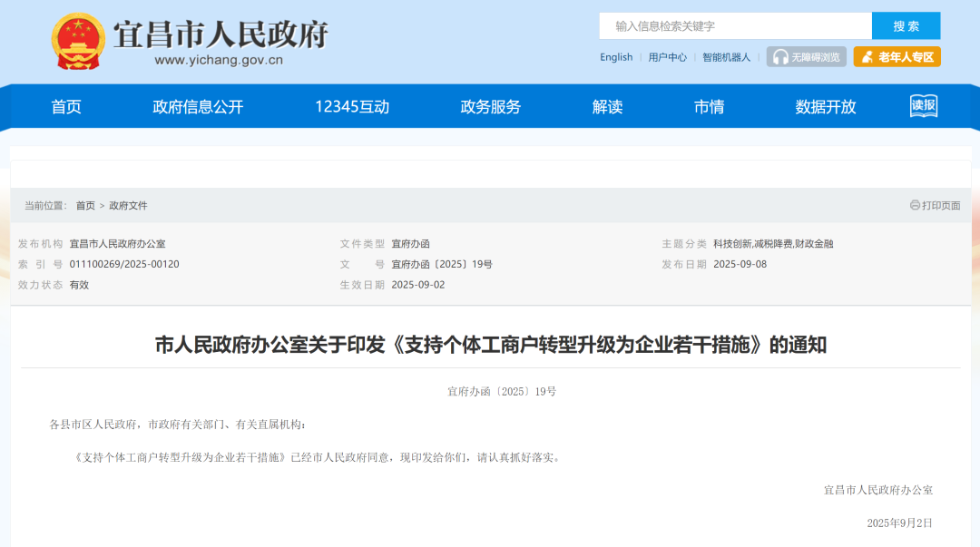Screen dimensions: 980x547
Task: Click 政府文件 in the breadcrumb trail
Action: point(128,206)
